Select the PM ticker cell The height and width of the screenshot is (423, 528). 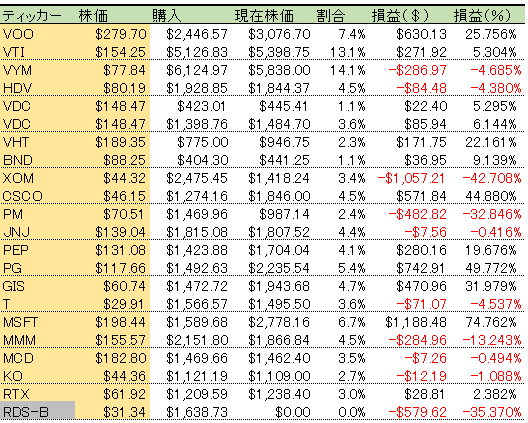pos(13,214)
